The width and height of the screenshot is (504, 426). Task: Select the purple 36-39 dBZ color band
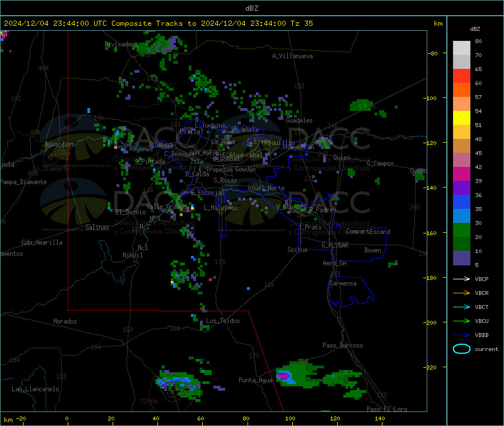point(461,188)
